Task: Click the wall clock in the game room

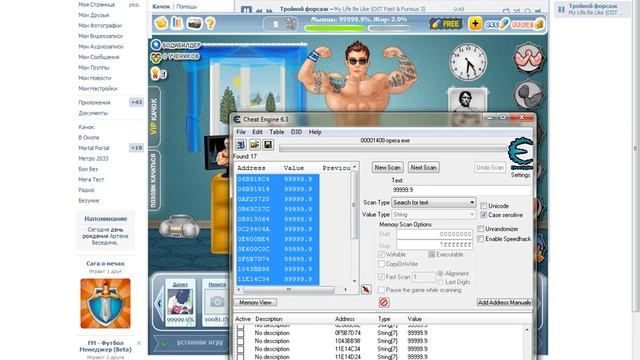Action: click(x=468, y=62)
